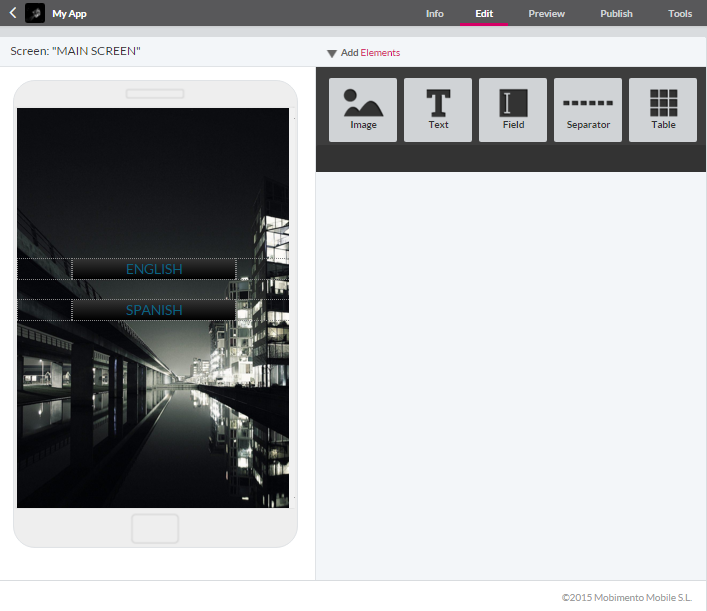
Task: Select the SPANISH button in phone preview
Action: [x=154, y=310]
